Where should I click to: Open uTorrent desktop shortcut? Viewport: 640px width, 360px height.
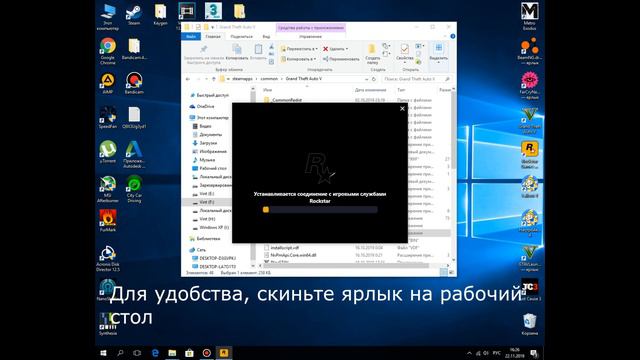coord(108,152)
